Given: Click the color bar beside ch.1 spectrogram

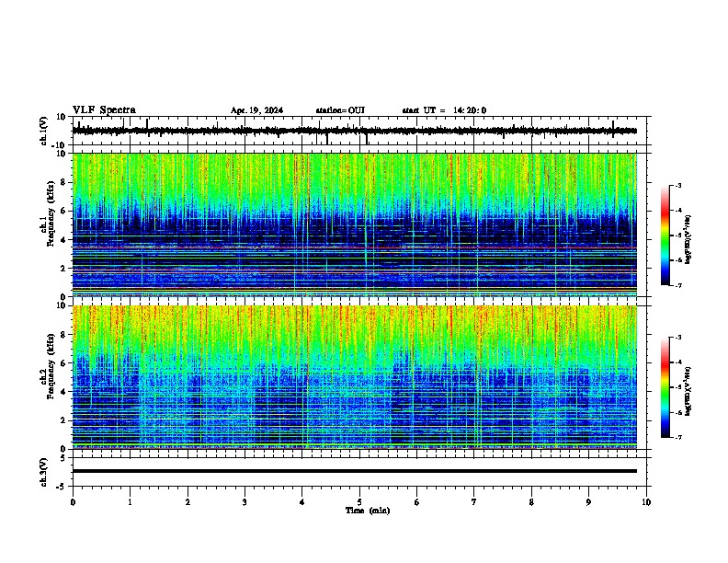Looking at the screenshot, I should coord(665,236).
